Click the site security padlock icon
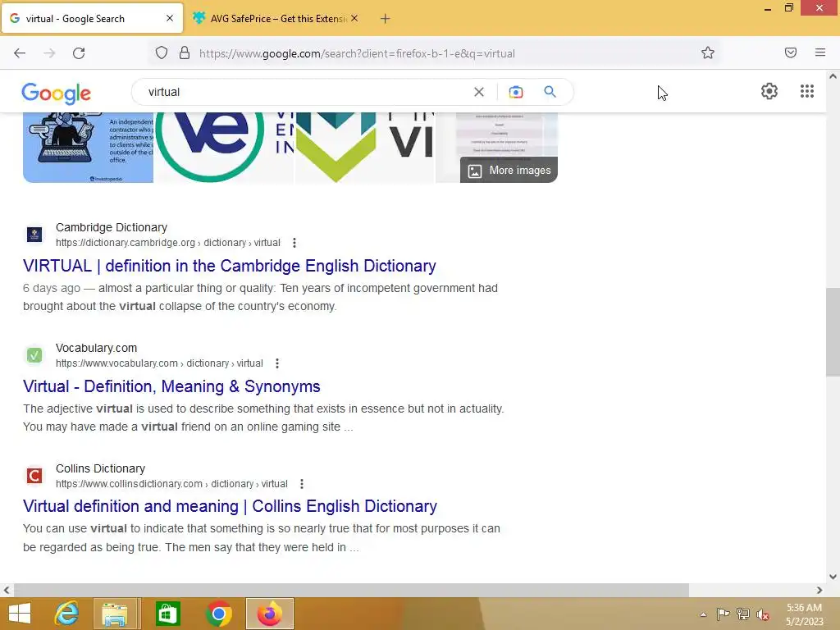The image size is (840, 630). [185, 53]
